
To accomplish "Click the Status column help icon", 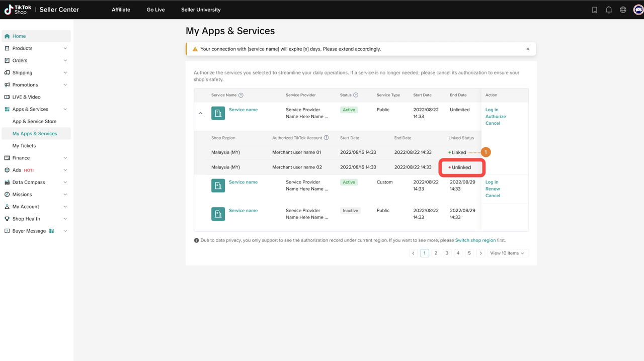I will 356,95.
